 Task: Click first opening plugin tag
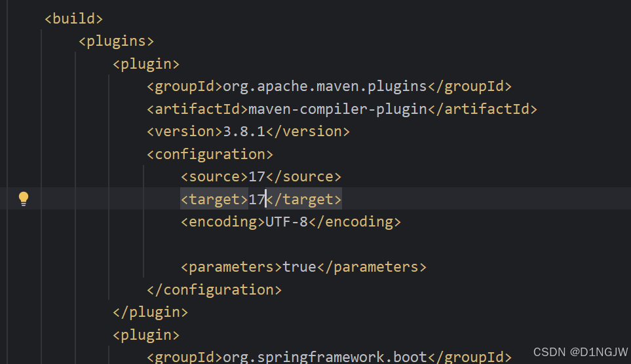coord(146,64)
